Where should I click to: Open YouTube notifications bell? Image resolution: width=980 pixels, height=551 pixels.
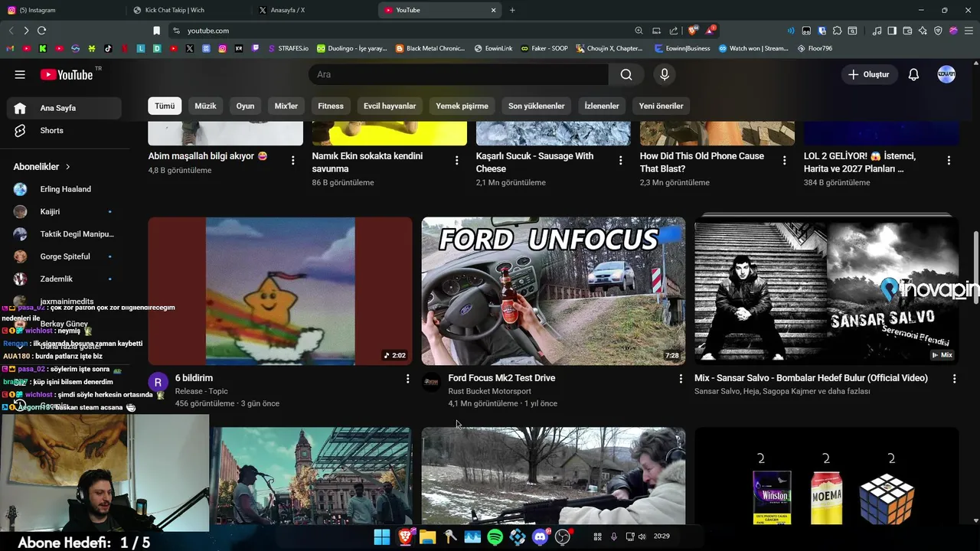pyautogui.click(x=913, y=74)
